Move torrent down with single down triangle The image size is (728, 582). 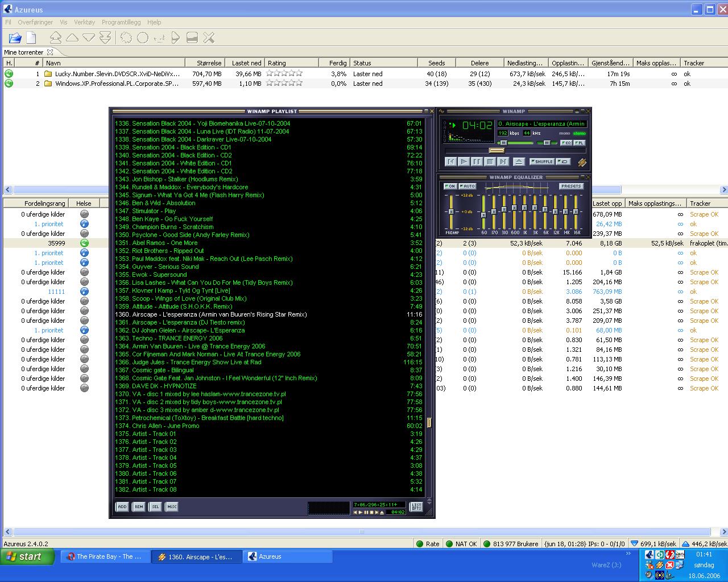[x=89, y=38]
